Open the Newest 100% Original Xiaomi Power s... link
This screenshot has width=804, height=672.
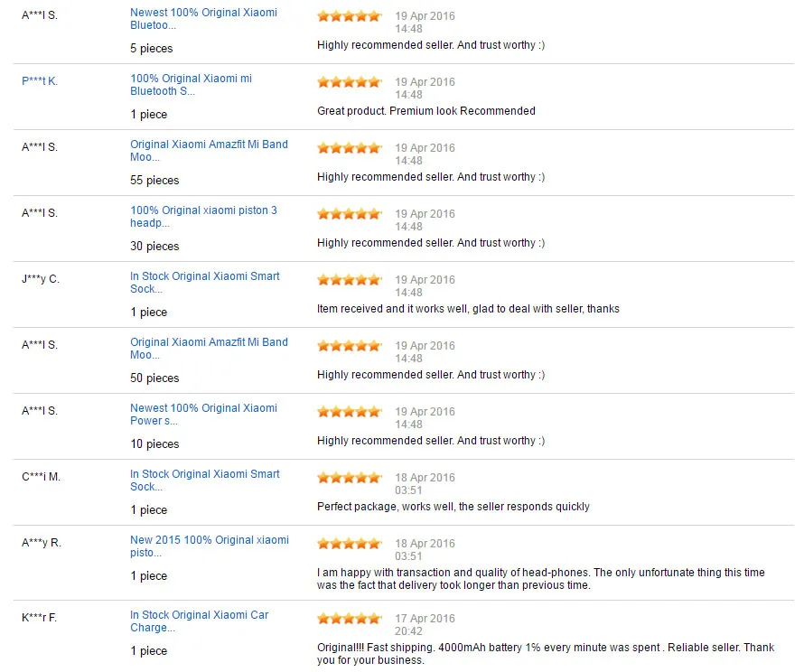point(203,415)
